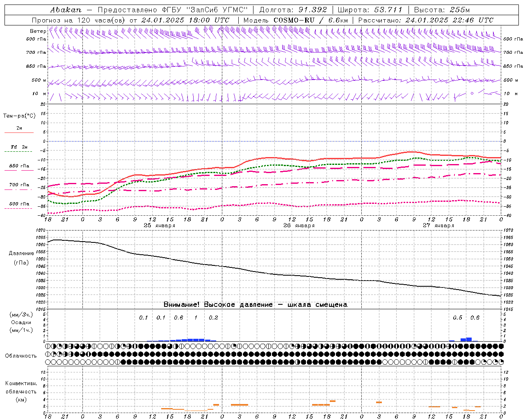Click the '26 января' date label

(299, 226)
